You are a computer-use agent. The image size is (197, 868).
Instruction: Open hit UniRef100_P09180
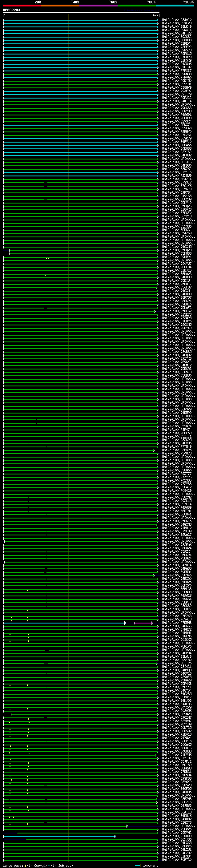coord(177,660)
